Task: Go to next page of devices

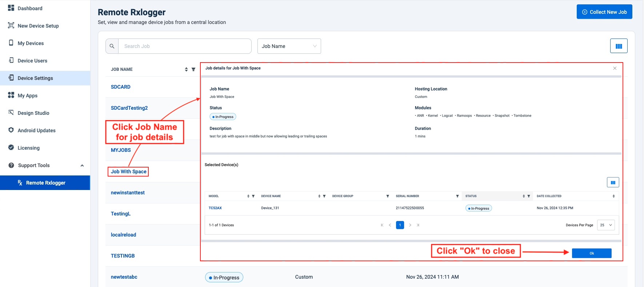Action: pyautogui.click(x=410, y=225)
